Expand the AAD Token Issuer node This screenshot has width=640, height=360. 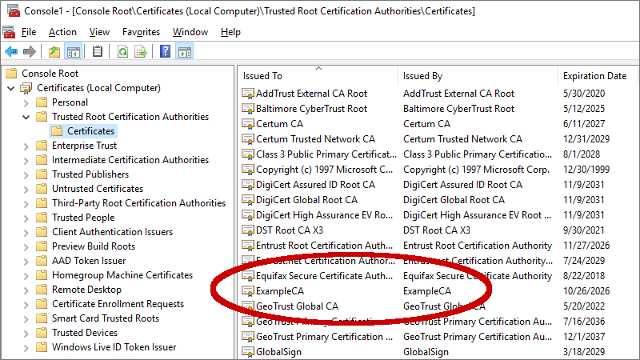[26, 262]
